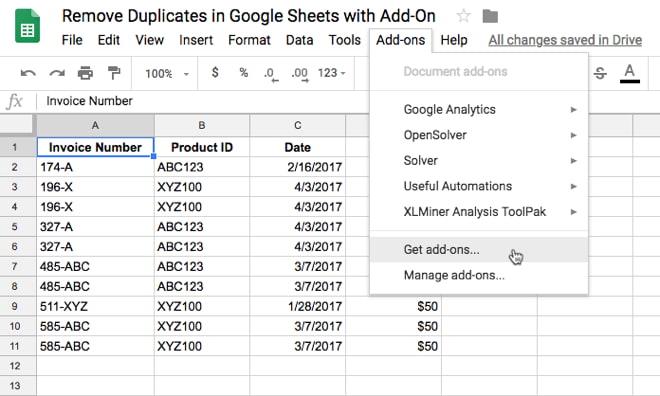660x396 pixels.
Task: Open the View menu
Action: coord(149,40)
